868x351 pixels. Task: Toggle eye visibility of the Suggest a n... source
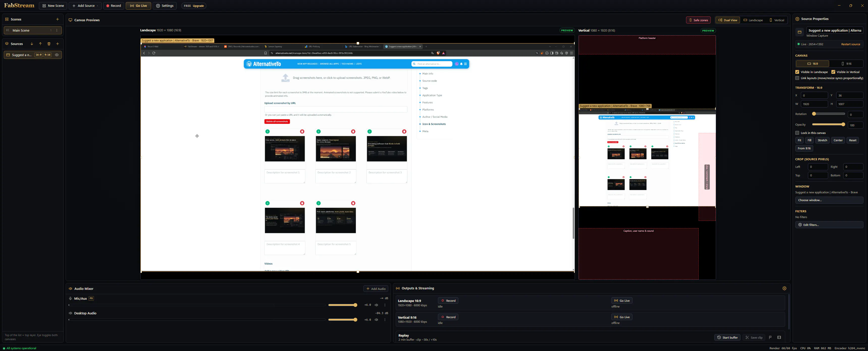click(57, 55)
